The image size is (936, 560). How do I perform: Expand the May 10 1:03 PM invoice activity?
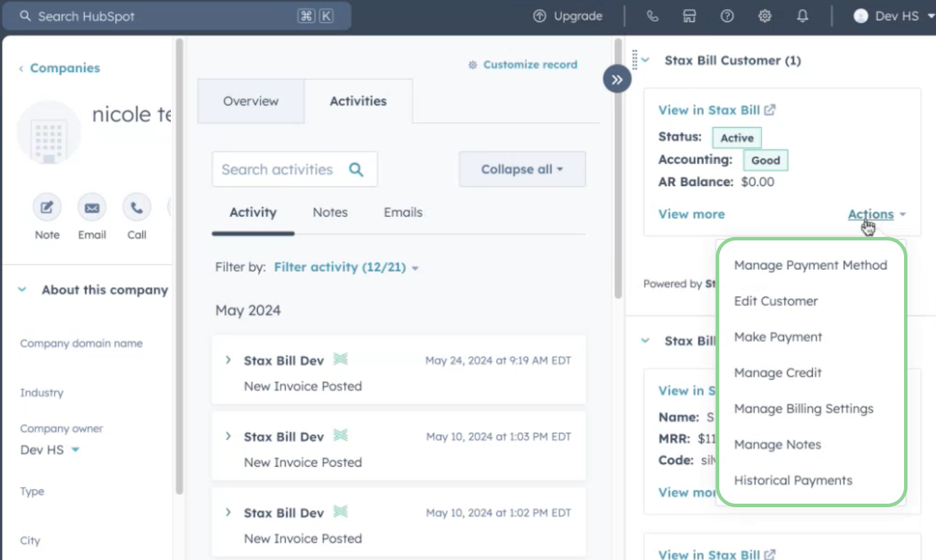228,436
